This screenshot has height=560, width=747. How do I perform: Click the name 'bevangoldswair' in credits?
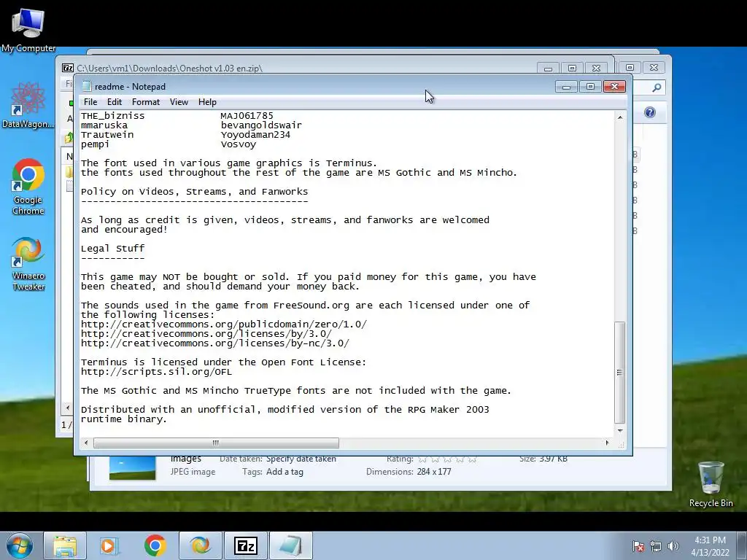coord(261,125)
